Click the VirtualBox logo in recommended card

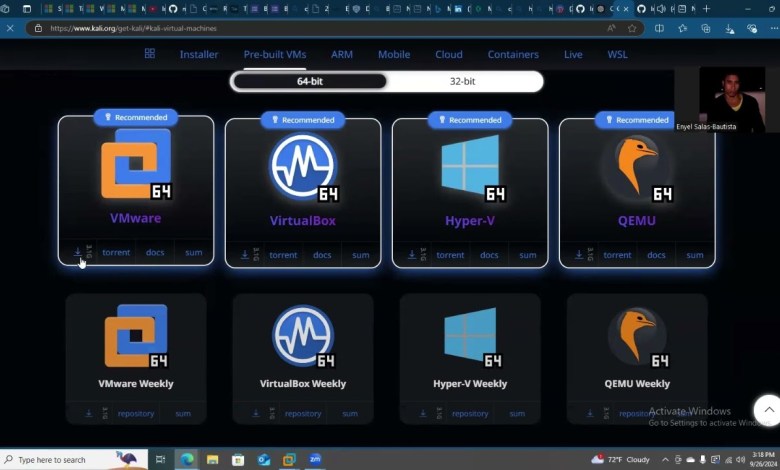[303, 167]
